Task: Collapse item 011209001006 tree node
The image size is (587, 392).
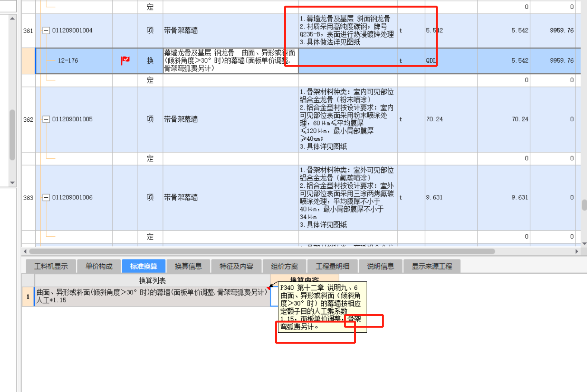Action: point(46,198)
